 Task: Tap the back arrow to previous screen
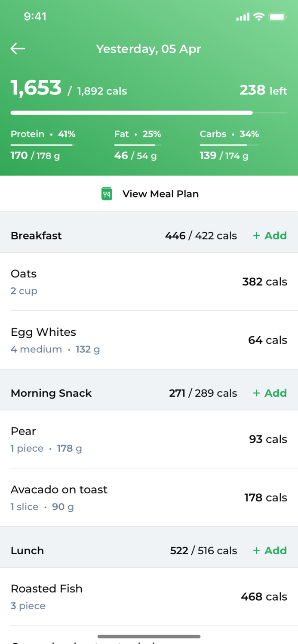point(17,49)
